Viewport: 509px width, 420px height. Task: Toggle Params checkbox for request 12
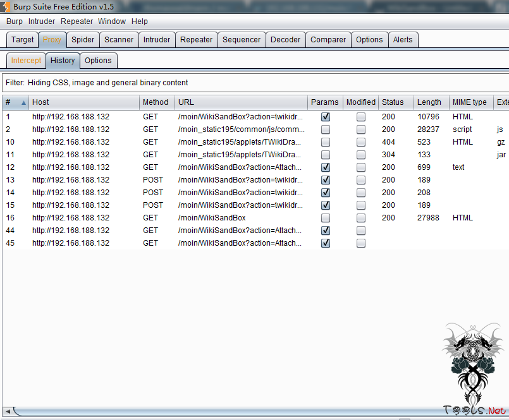click(x=326, y=167)
